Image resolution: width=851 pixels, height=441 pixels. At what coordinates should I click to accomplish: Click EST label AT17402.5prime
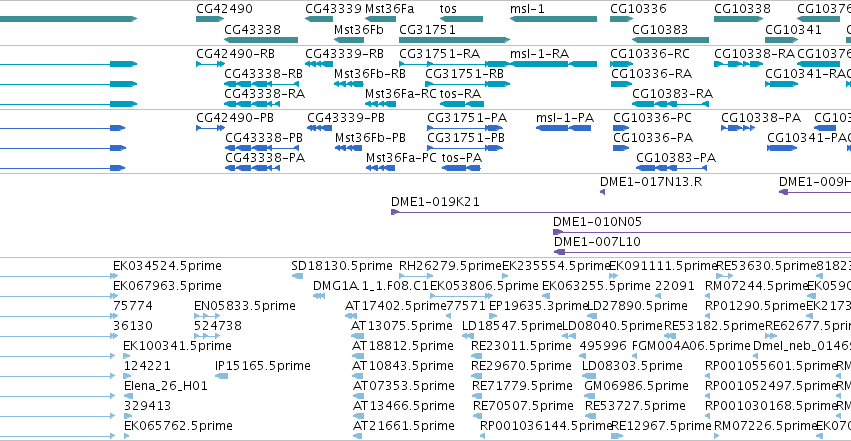395,306
